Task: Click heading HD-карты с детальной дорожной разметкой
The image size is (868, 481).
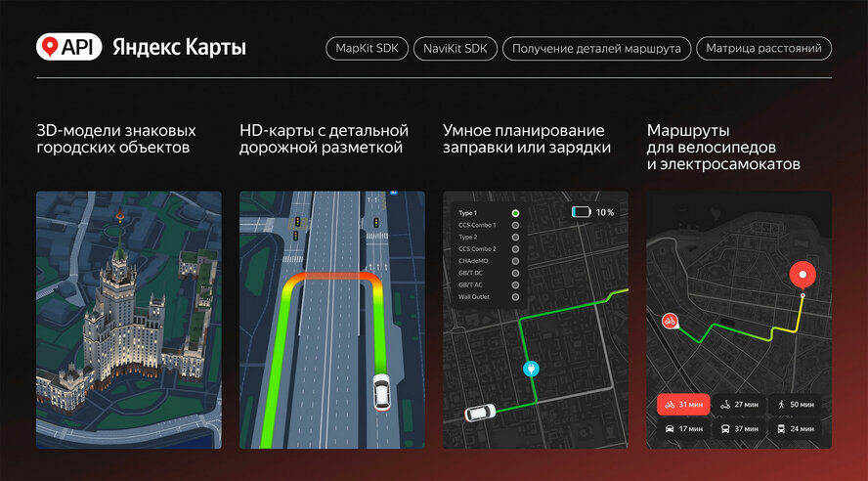Action: (x=324, y=139)
